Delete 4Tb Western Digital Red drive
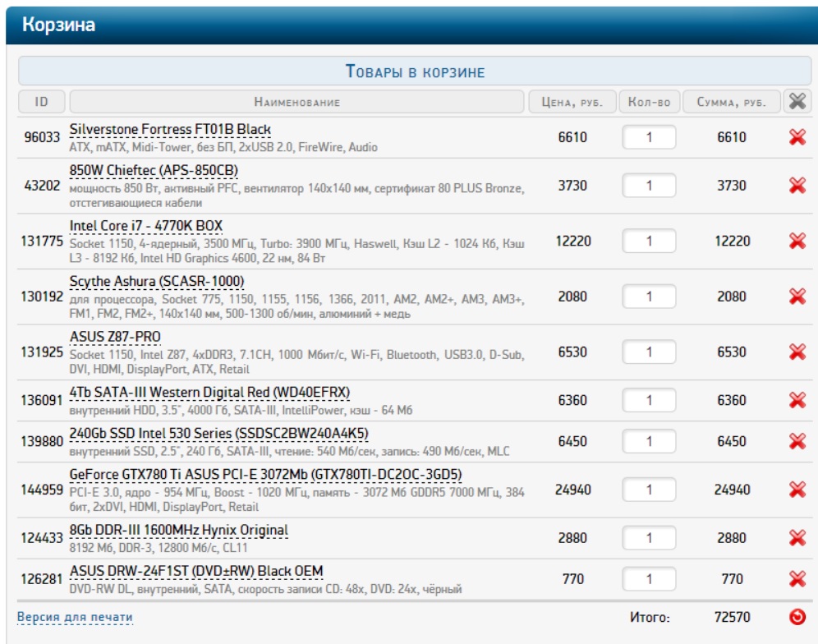Screen dimensions: 818x644 click(797, 400)
